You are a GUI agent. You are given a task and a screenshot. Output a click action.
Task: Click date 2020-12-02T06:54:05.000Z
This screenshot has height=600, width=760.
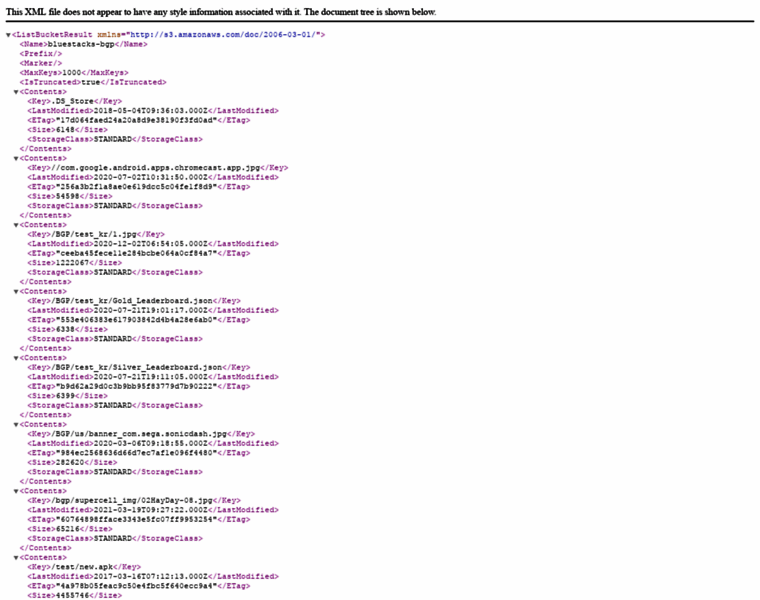150,244
